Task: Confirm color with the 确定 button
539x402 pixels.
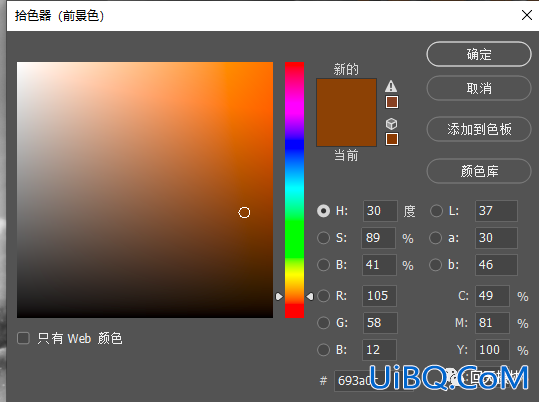Action: [x=479, y=54]
